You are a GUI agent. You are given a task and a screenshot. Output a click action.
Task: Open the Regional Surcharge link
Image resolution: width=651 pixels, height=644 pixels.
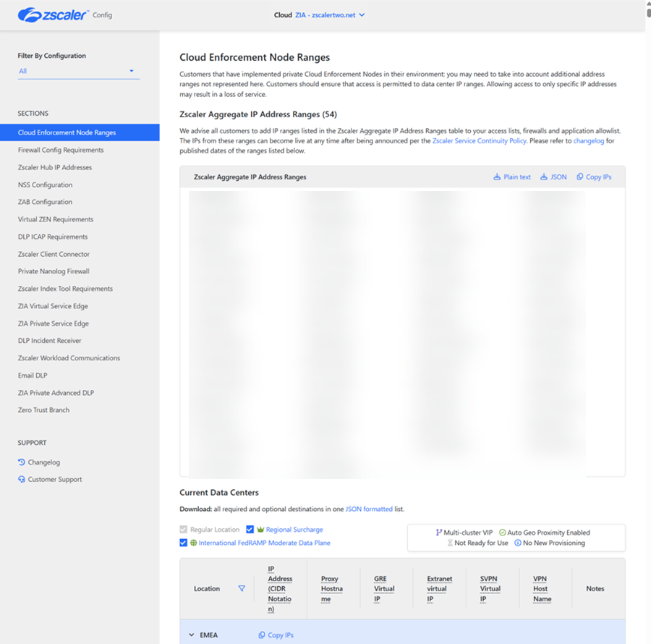pos(294,530)
